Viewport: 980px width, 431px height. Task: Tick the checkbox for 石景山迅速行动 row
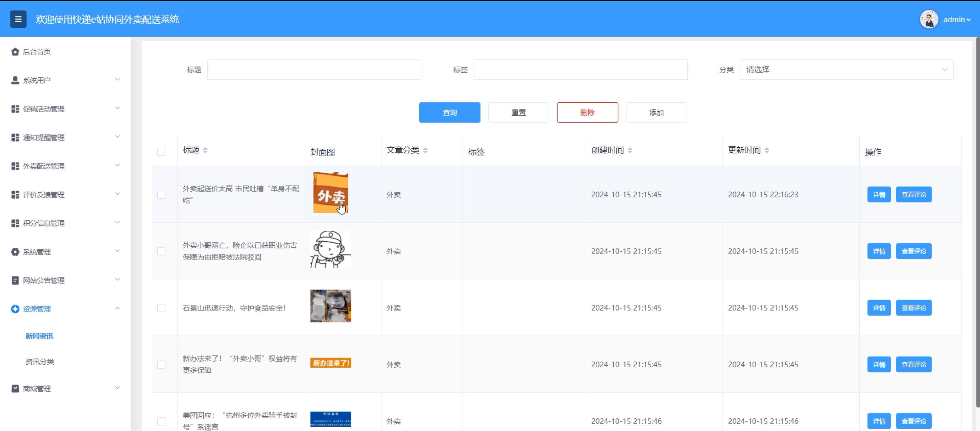tap(161, 308)
